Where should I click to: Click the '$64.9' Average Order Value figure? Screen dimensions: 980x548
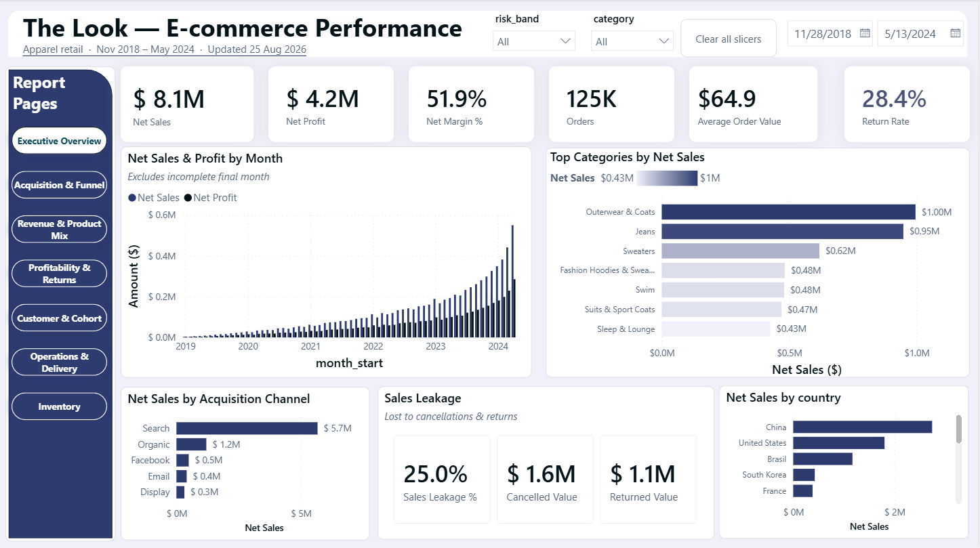coord(727,99)
